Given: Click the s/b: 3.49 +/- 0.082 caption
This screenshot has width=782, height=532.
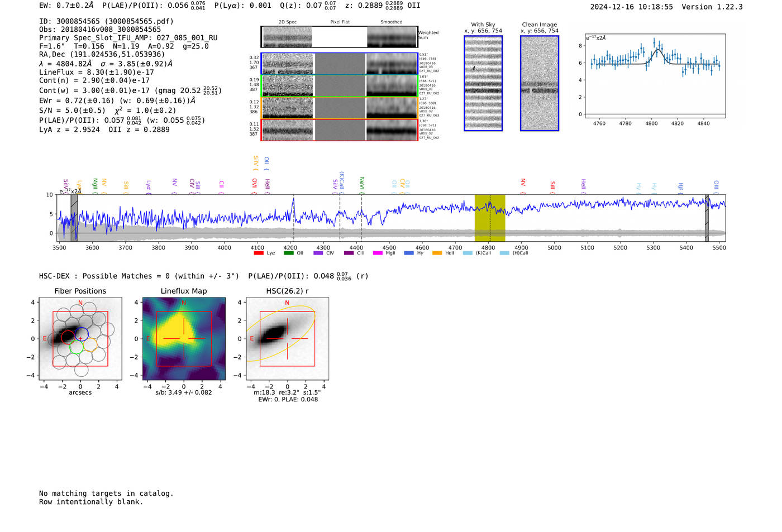Looking at the screenshot, I should (x=184, y=392).
